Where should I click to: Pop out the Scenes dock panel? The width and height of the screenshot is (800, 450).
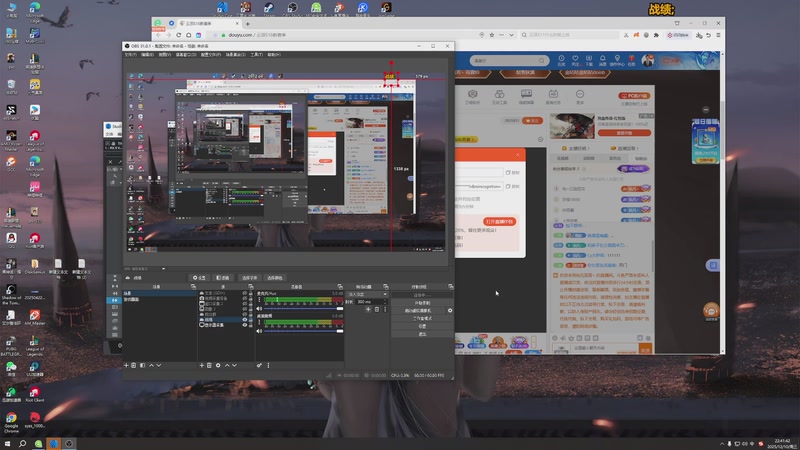click(x=193, y=286)
